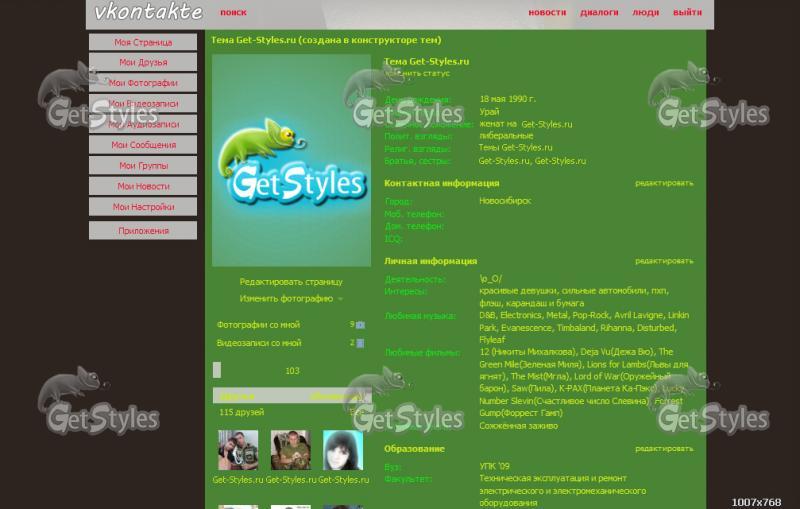The image size is (800, 509).
Task: Select Rihanna in favorite music
Action: point(616,328)
